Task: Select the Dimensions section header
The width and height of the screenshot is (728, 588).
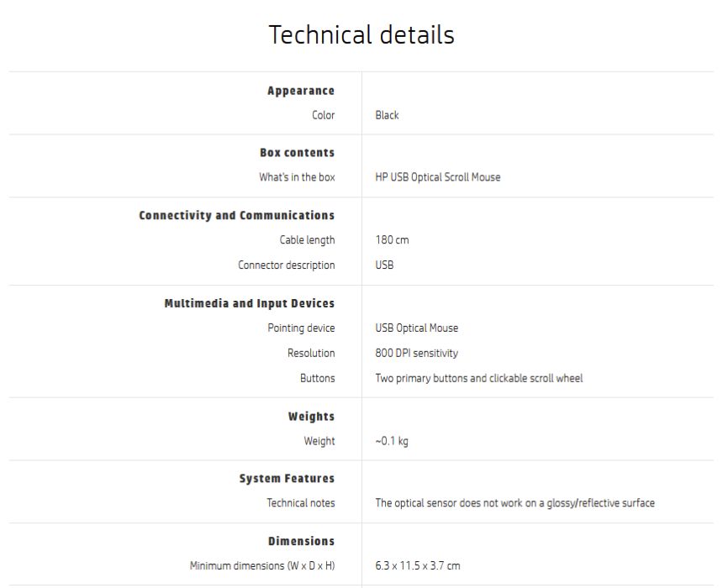Action: pyautogui.click(x=301, y=541)
